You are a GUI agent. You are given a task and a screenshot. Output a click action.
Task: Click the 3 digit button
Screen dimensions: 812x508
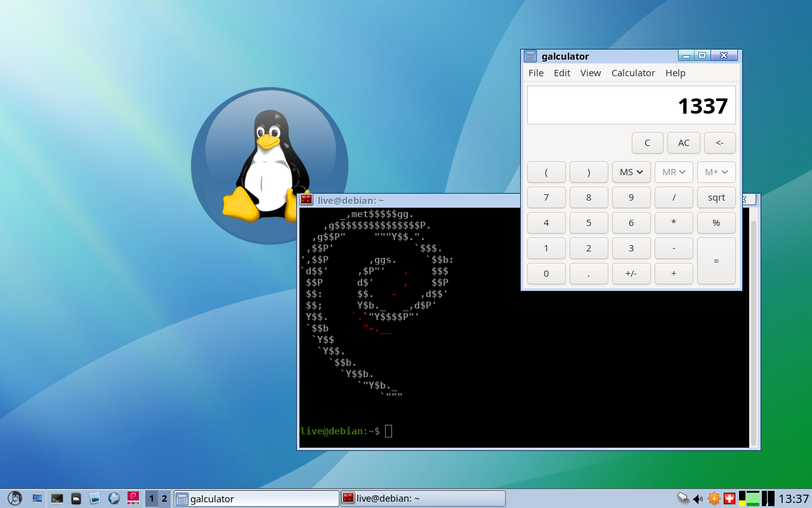[631, 248]
